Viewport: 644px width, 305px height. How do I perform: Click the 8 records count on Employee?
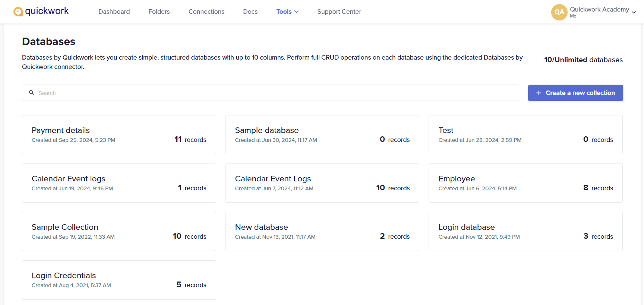598,188
